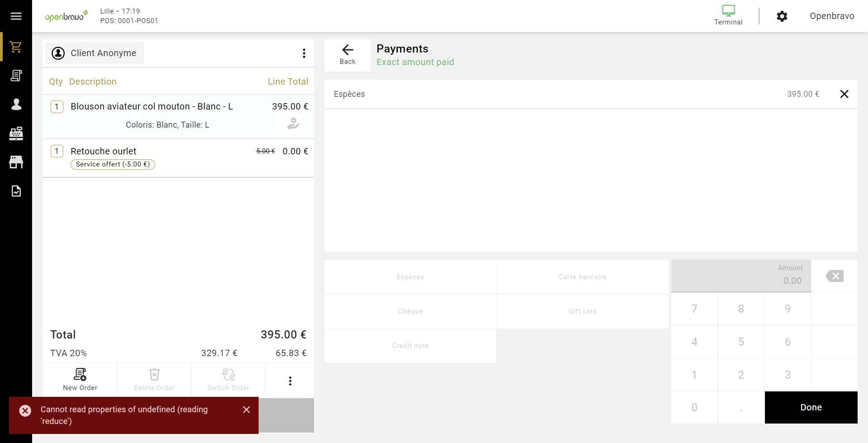Viewport: 868px width, 443px height.
Task: Tap keypad digit 1
Action: coord(694,375)
